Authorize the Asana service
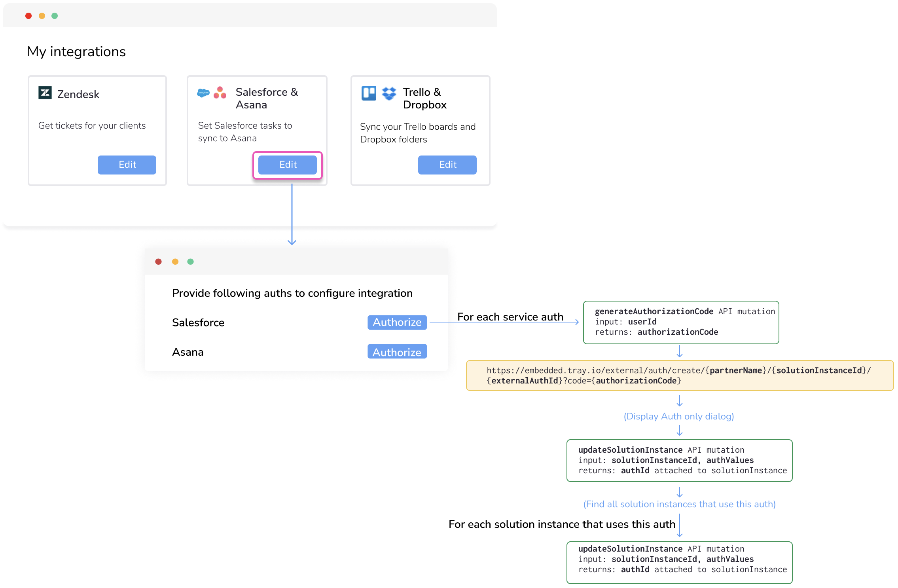The height and width of the screenshot is (588, 898). [397, 352]
